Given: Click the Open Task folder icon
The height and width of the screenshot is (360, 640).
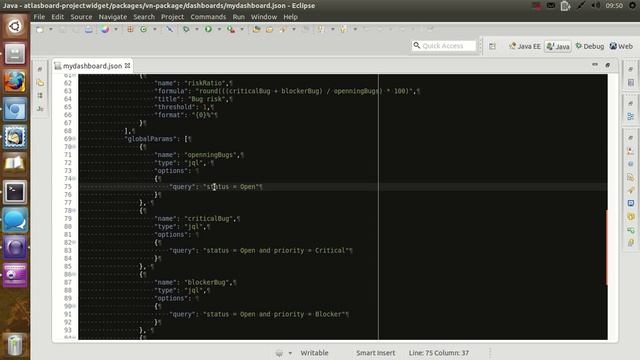Looking at the screenshot, I should pyautogui.click(x=269, y=29).
